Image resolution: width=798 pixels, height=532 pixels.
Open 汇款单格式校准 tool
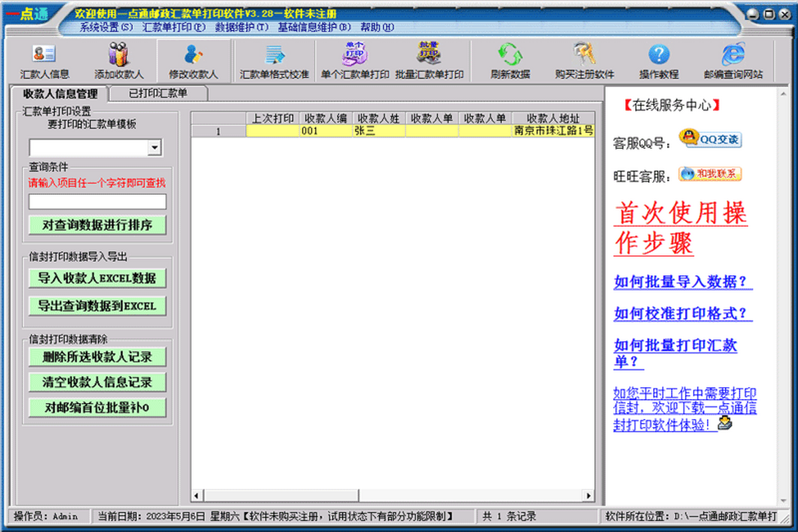coord(274,61)
